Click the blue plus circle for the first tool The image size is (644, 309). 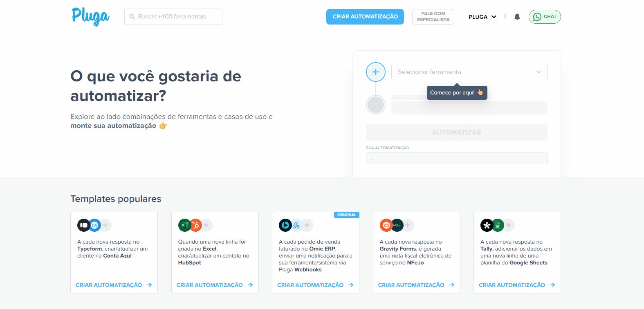point(376,72)
